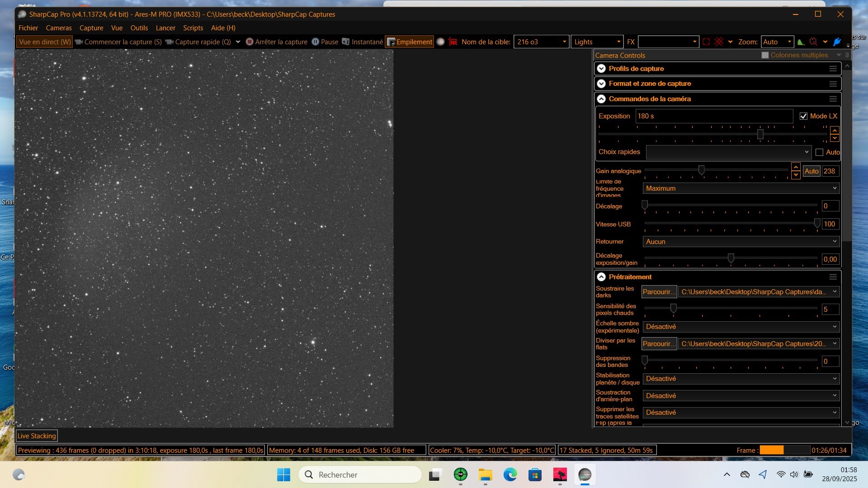Image resolution: width=868 pixels, height=488 pixels.
Task: Open the Scripts menu
Action: click(193, 28)
